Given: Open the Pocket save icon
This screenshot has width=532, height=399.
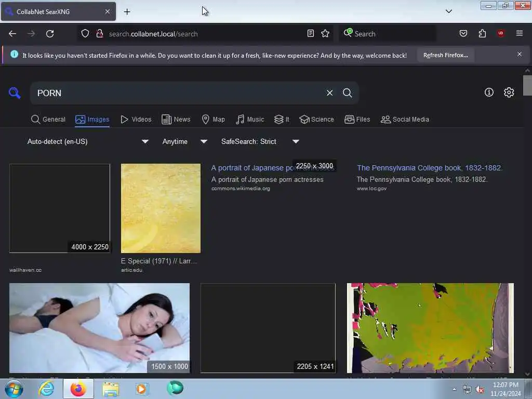Looking at the screenshot, I should pyautogui.click(x=463, y=33).
